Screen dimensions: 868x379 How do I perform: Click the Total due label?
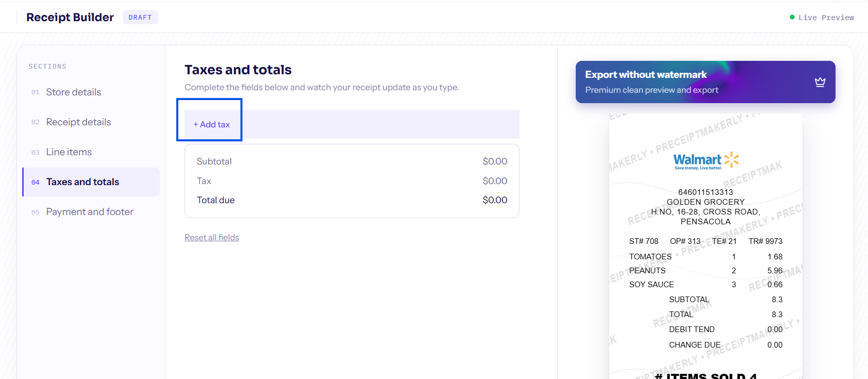[215, 200]
